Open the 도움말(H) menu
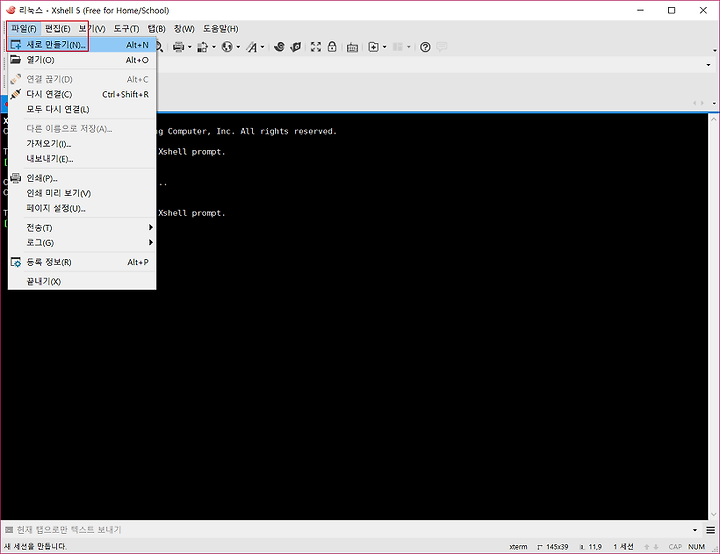The width and height of the screenshot is (720, 554). pos(220,29)
